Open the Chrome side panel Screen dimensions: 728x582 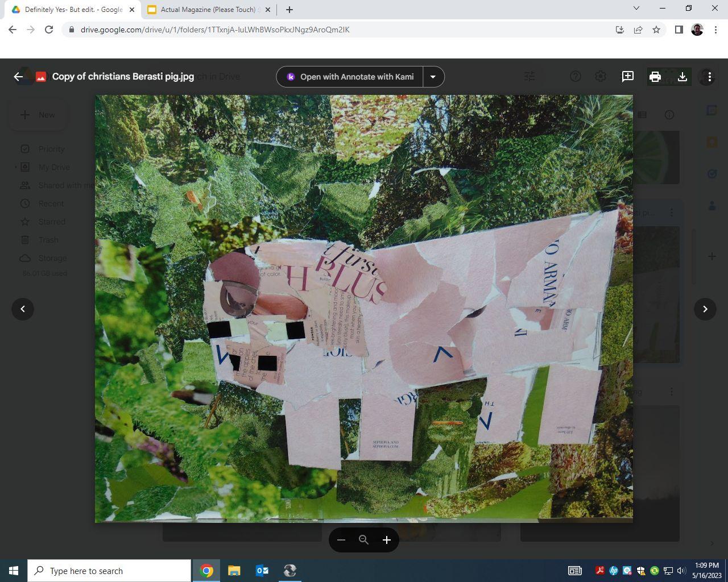679,30
